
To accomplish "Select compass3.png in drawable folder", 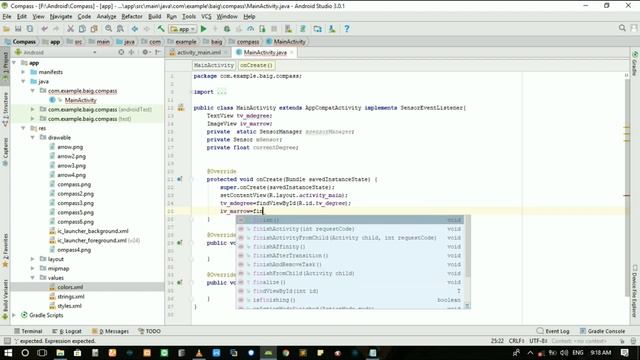I will 75,203.
